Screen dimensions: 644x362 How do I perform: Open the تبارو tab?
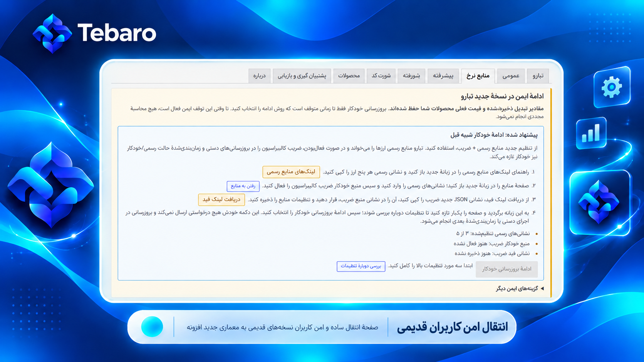point(538,76)
